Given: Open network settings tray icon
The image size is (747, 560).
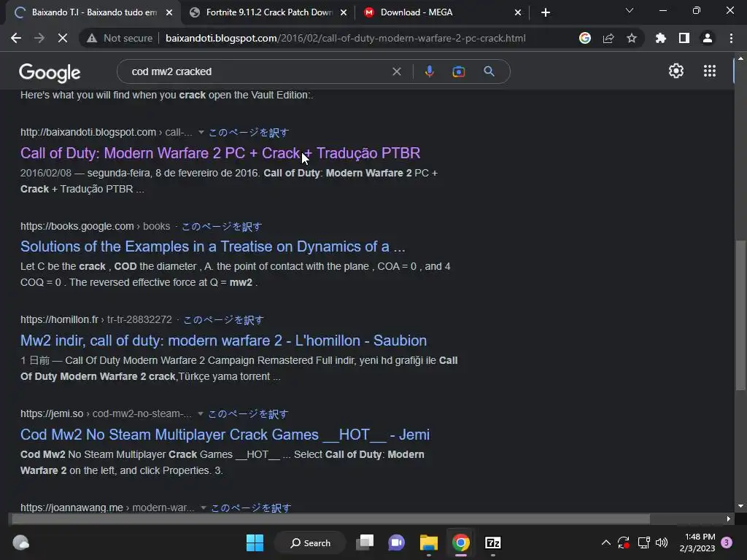Looking at the screenshot, I should (x=643, y=542).
